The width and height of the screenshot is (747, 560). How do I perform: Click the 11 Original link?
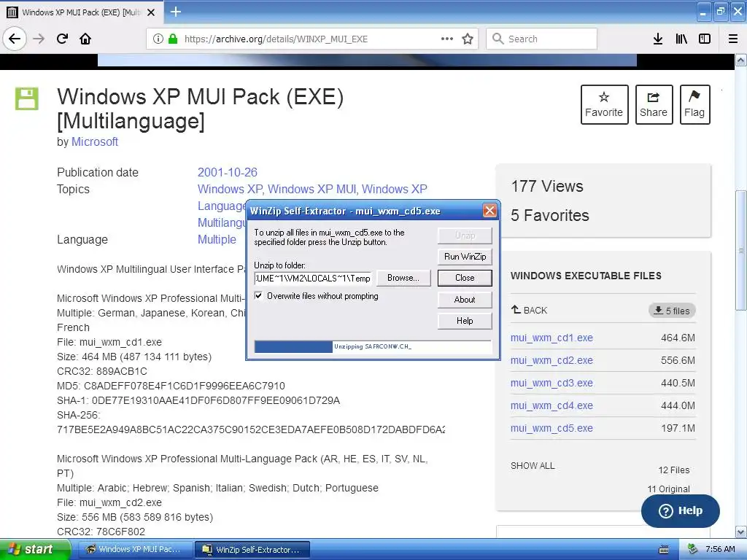click(x=668, y=489)
